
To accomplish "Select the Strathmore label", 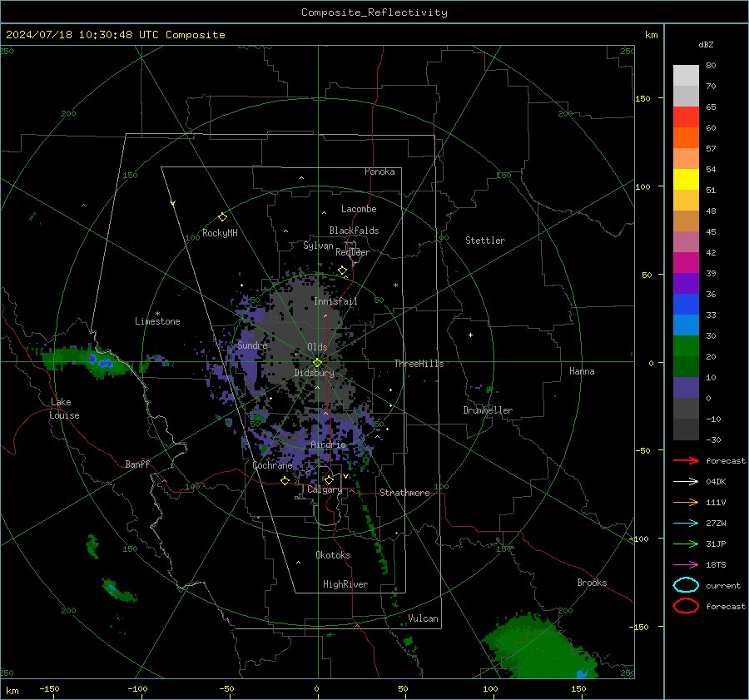I will coord(404,493).
